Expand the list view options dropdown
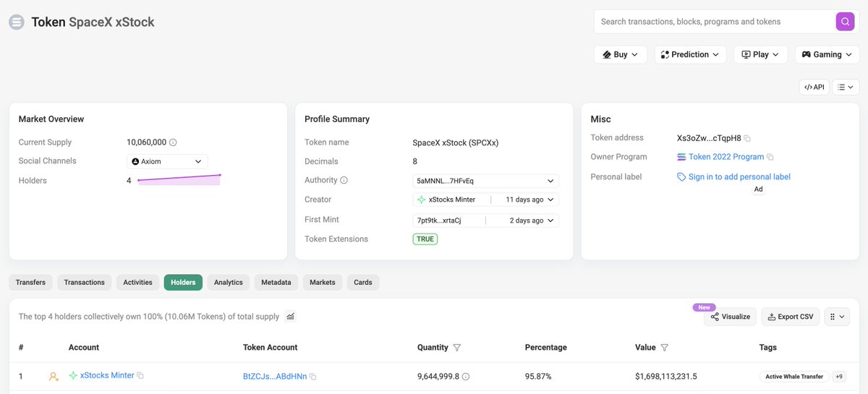The height and width of the screenshot is (394, 868). 846,87
